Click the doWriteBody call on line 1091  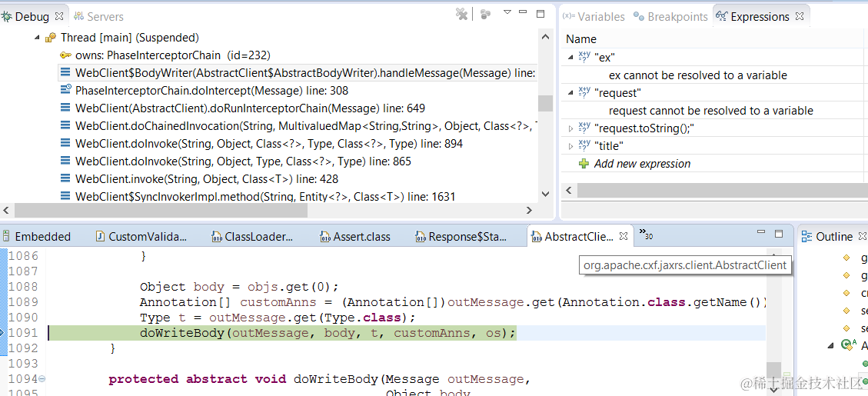pos(328,333)
